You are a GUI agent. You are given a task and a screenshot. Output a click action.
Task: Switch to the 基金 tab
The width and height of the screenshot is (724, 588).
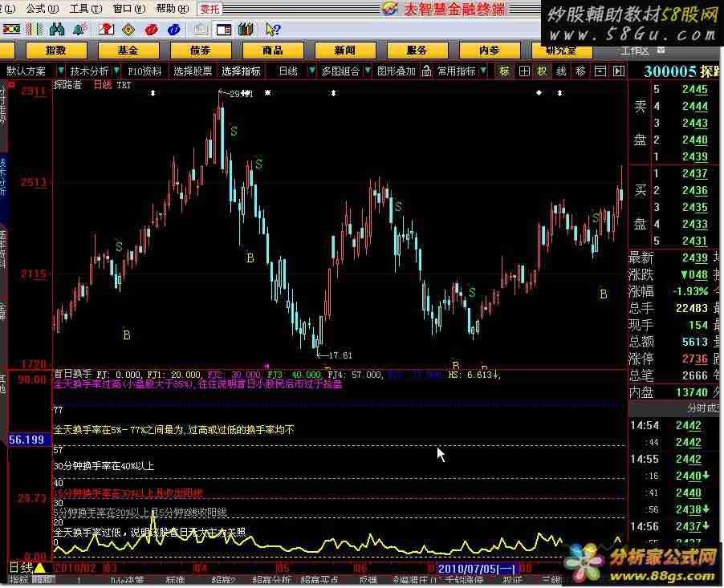tap(128, 50)
